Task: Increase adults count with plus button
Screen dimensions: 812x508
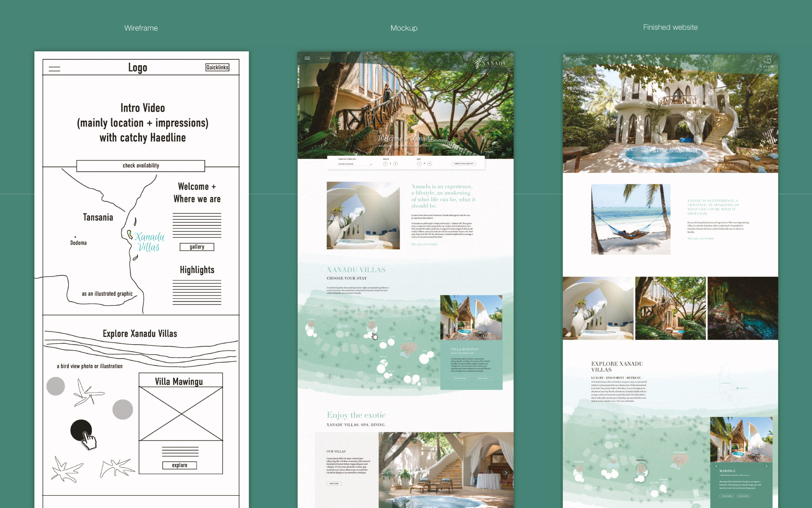Action: [x=395, y=164]
